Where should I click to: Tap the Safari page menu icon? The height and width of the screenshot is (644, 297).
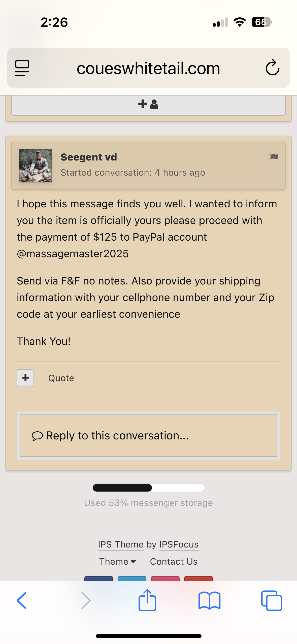pos(22,68)
